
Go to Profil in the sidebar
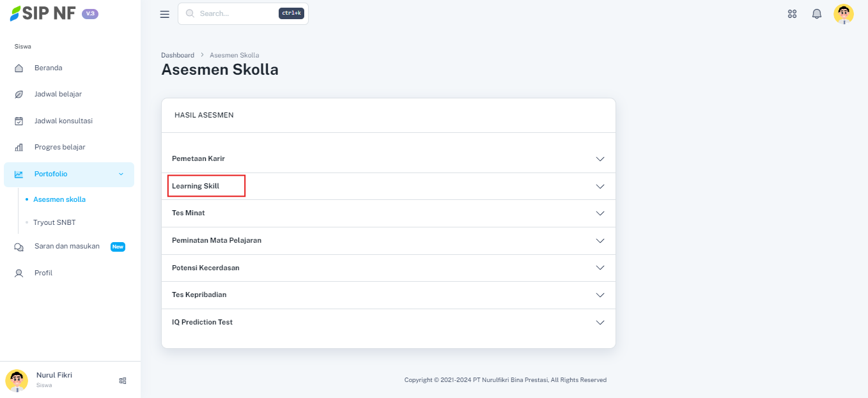[43, 273]
